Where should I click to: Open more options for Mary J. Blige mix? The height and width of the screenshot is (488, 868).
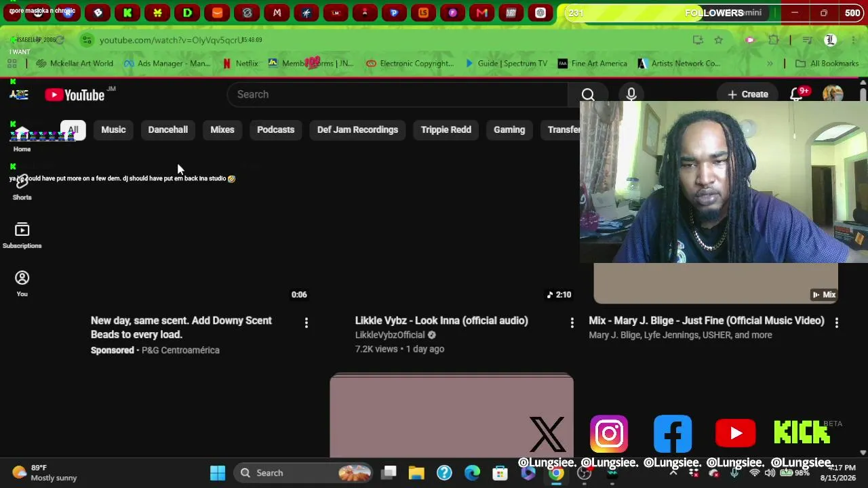click(x=837, y=323)
